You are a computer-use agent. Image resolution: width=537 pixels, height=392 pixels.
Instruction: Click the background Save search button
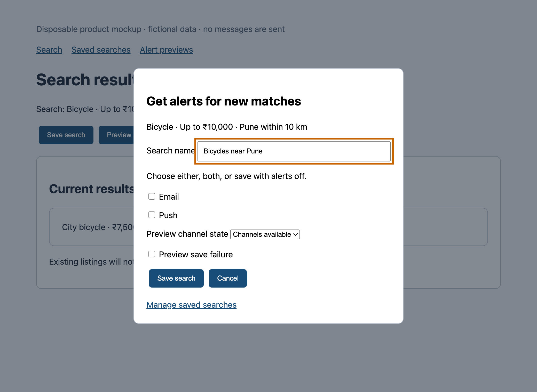66,135
